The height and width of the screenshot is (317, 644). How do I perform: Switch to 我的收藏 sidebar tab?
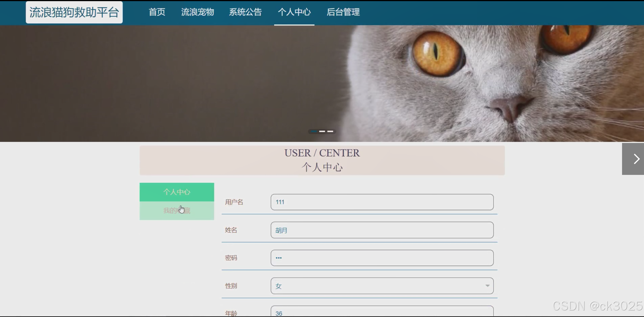(177, 211)
